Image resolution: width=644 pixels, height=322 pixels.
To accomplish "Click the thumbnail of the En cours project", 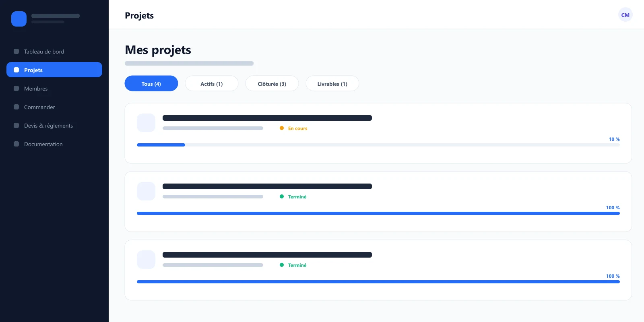I will click(x=146, y=123).
